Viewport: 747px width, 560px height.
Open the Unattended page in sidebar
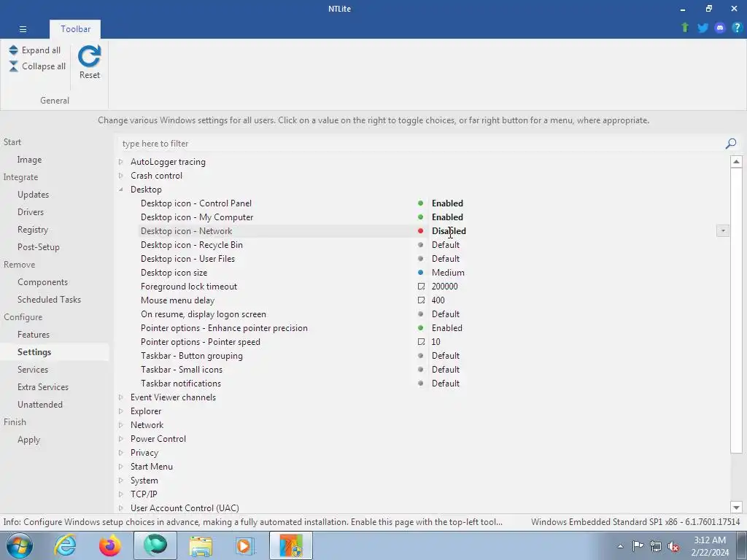pos(40,404)
